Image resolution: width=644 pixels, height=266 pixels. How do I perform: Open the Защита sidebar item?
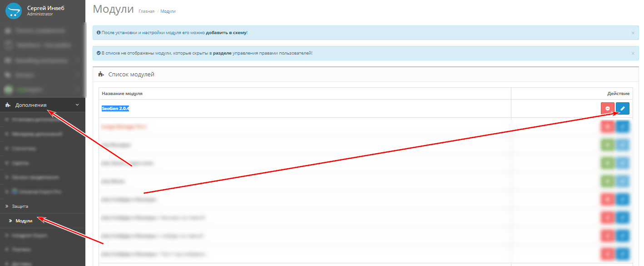click(43, 206)
